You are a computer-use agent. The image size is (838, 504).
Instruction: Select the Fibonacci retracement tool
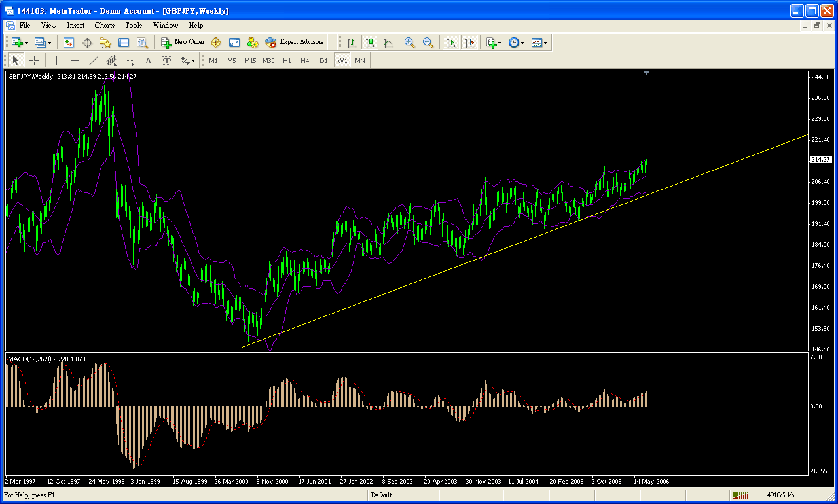pos(130,60)
